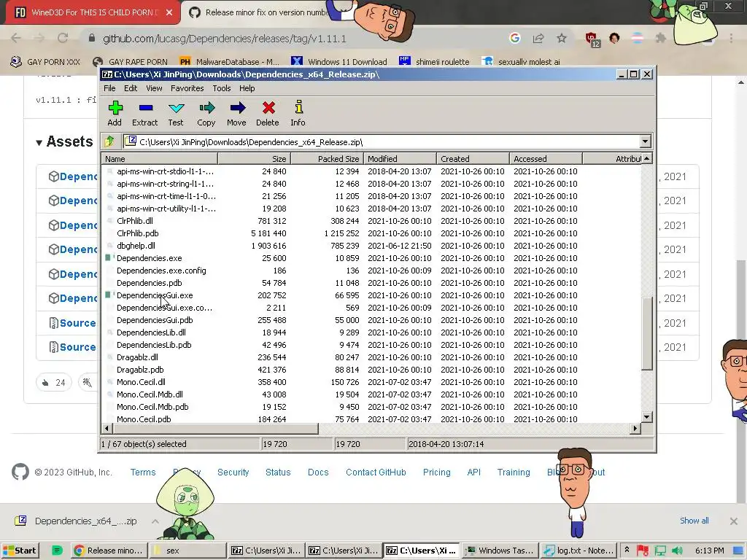The image size is (747, 560).
Task: Open the Help menu in 7-Zip
Action: tap(247, 88)
